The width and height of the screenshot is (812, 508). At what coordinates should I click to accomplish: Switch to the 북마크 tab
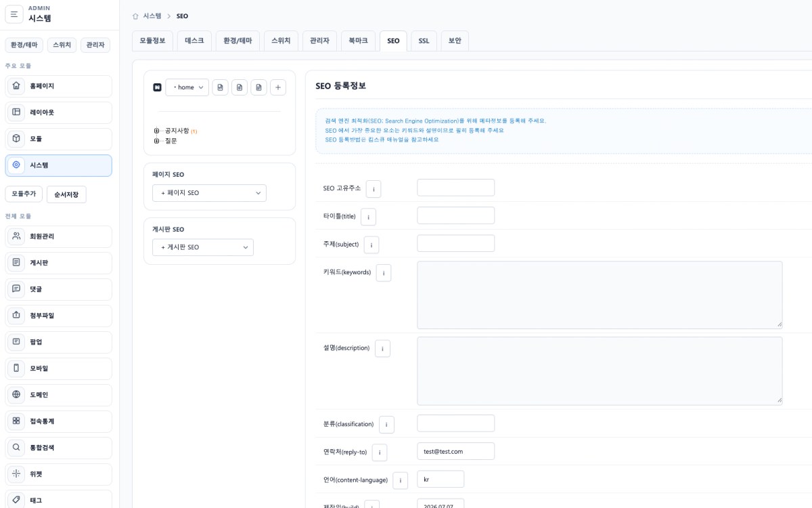click(x=358, y=41)
